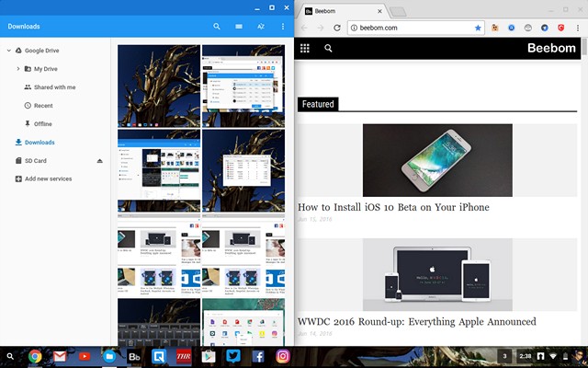Click the red shield extension icon
This screenshot has height=368, width=588.
click(561, 28)
